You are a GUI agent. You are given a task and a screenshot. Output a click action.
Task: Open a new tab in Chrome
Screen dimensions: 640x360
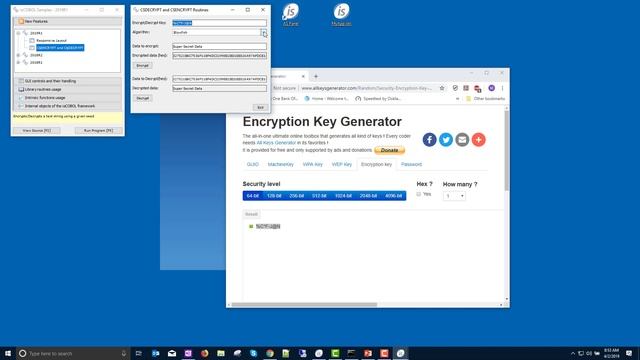click(316, 76)
